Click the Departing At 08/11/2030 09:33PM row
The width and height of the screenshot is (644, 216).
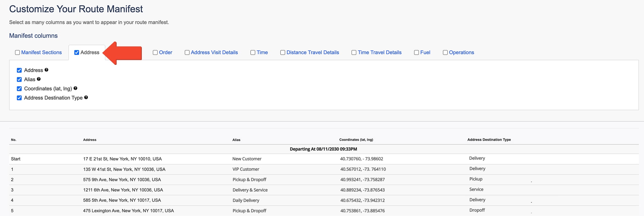click(324, 149)
